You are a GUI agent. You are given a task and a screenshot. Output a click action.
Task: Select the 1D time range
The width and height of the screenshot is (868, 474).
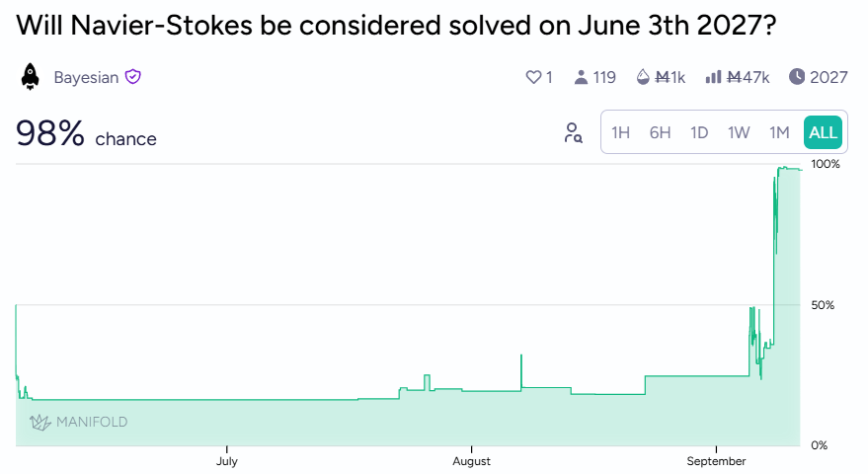699,133
